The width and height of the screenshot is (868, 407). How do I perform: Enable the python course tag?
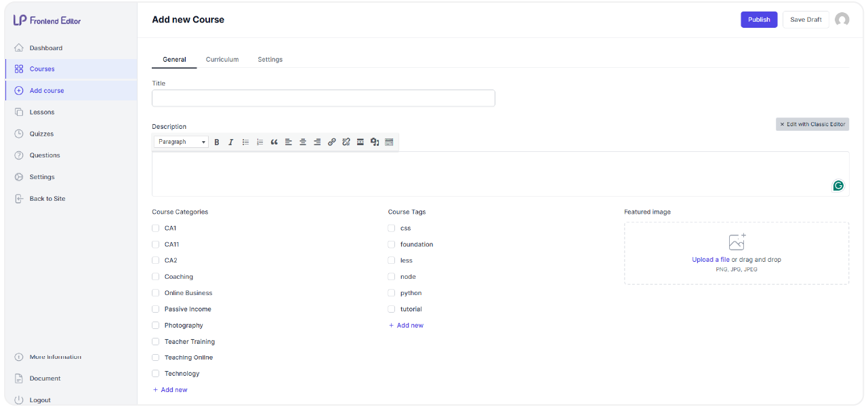tap(391, 292)
